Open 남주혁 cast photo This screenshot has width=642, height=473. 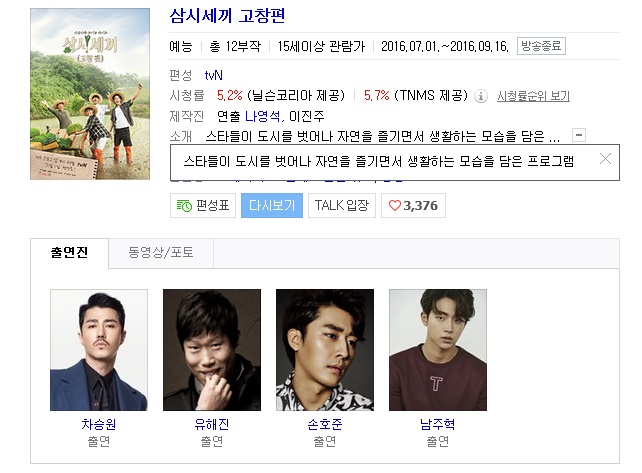click(438, 350)
